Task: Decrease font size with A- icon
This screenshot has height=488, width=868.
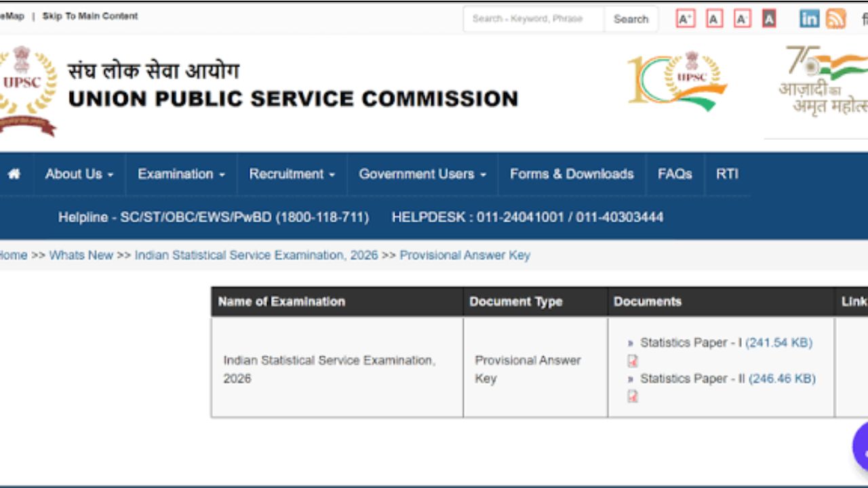Action: click(742, 19)
